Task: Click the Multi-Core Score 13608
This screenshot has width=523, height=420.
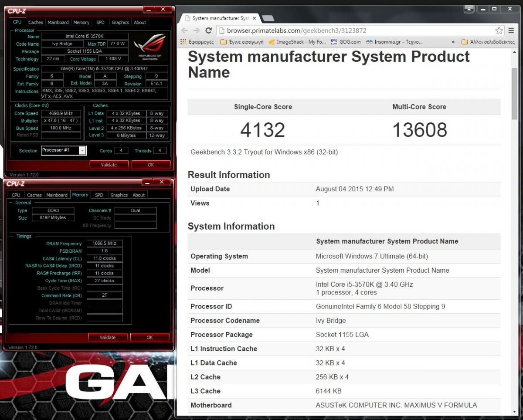Action: (420, 130)
